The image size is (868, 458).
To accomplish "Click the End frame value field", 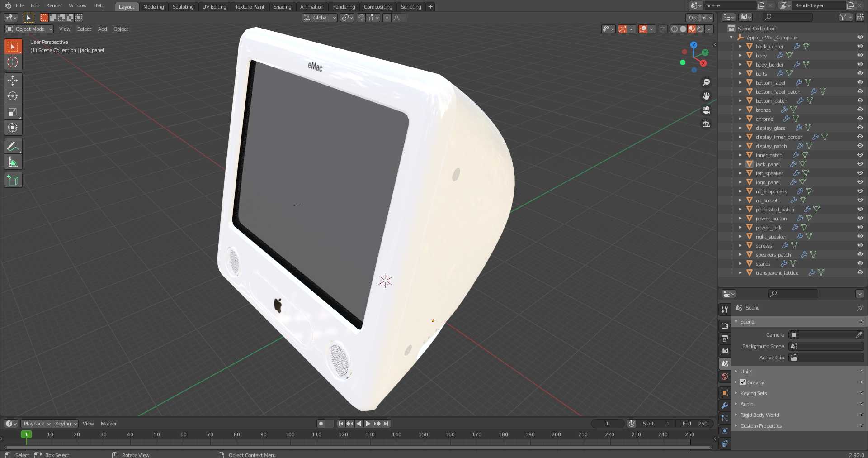I will [696, 424].
